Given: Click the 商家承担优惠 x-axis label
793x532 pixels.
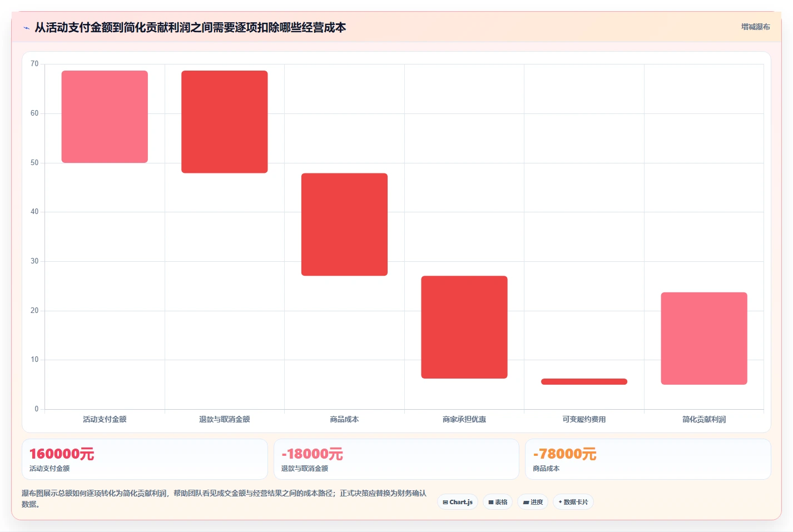Looking at the screenshot, I should 464,419.
